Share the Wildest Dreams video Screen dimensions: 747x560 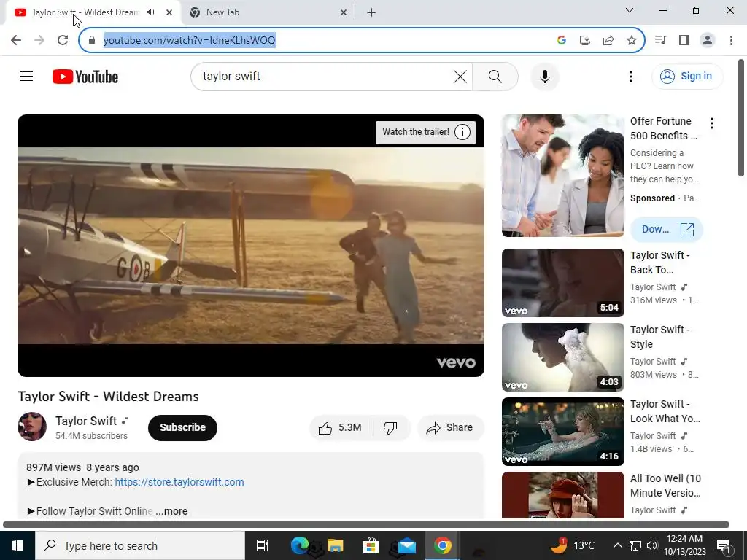pos(450,427)
